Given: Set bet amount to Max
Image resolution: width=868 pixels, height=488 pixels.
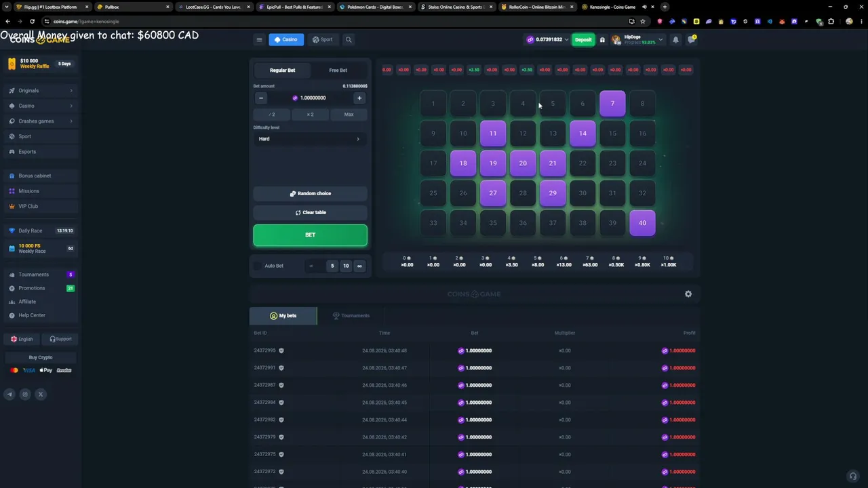Looking at the screenshot, I should pos(349,115).
